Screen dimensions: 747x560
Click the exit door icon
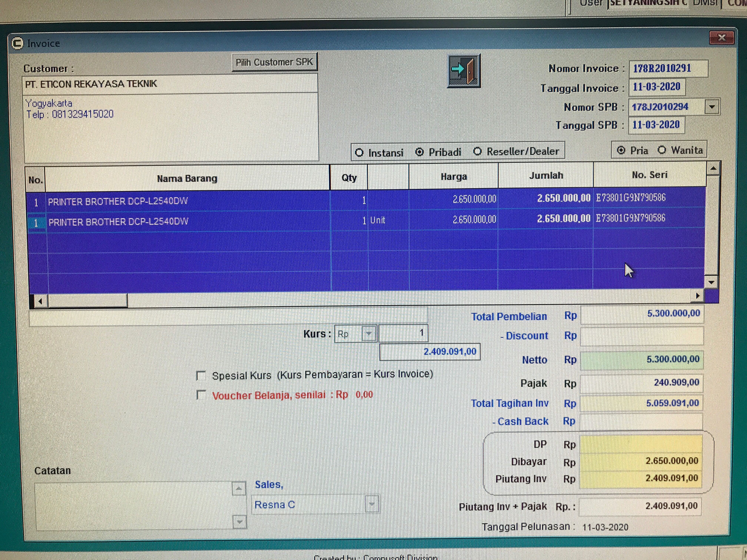(464, 71)
